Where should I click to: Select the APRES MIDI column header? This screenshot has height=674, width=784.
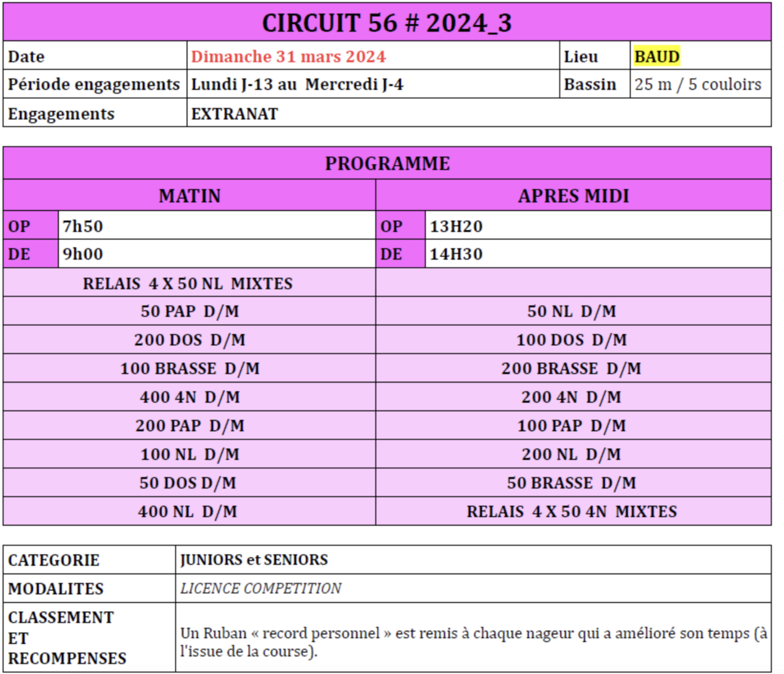[x=573, y=196]
